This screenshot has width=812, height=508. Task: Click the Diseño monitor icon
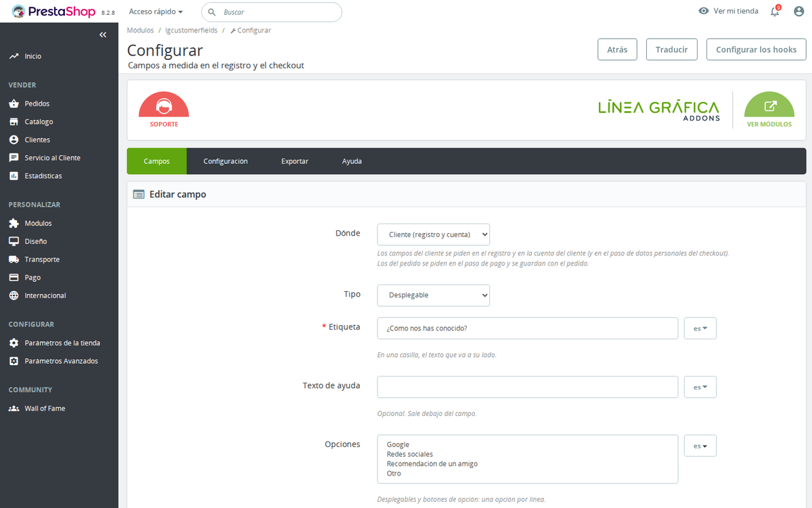14,241
